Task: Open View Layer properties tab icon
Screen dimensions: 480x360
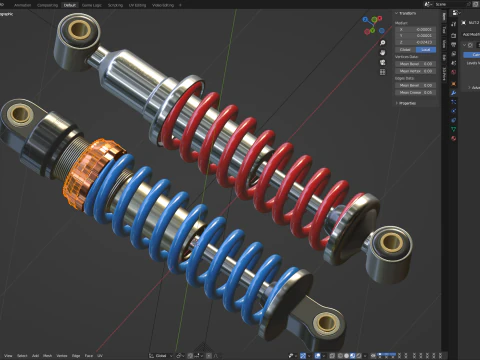Action: click(453, 54)
